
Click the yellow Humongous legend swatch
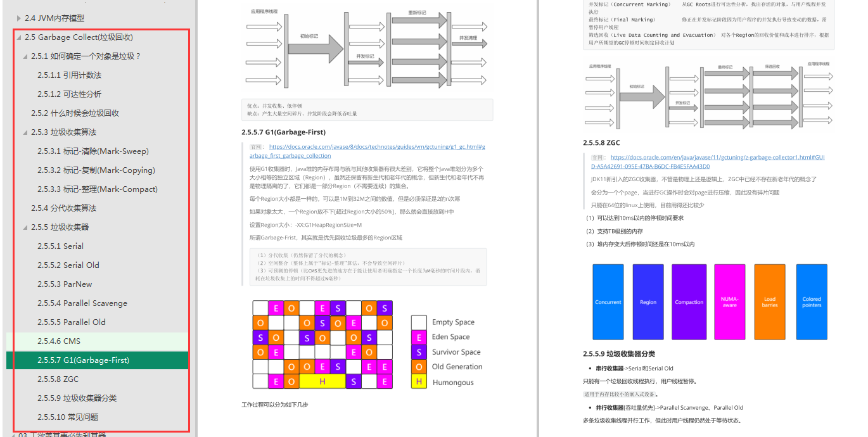tap(419, 381)
